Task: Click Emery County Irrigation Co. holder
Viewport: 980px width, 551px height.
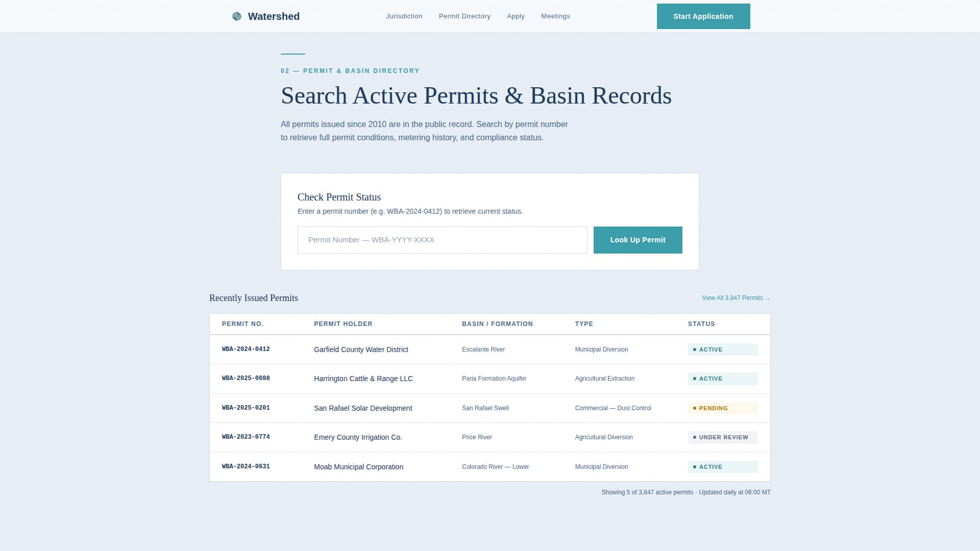Action: (x=358, y=437)
